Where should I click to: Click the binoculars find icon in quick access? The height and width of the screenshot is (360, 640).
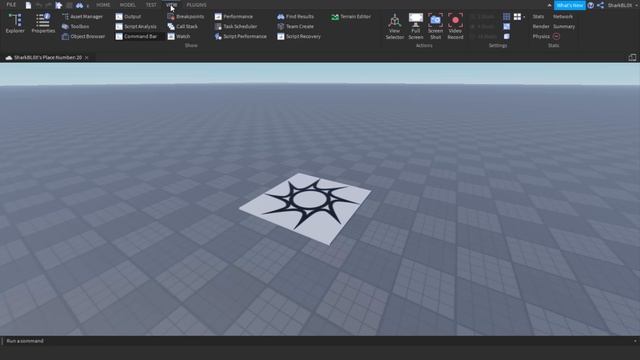[x=80, y=5]
